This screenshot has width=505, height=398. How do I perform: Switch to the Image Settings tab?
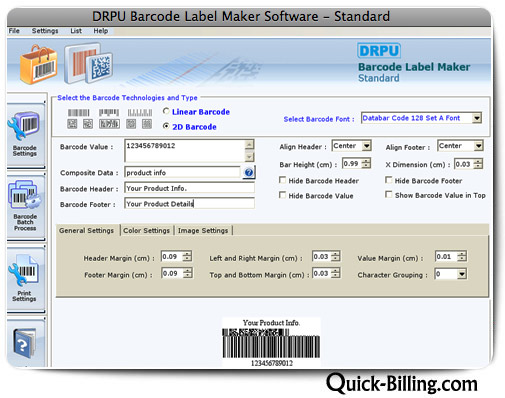(x=203, y=230)
